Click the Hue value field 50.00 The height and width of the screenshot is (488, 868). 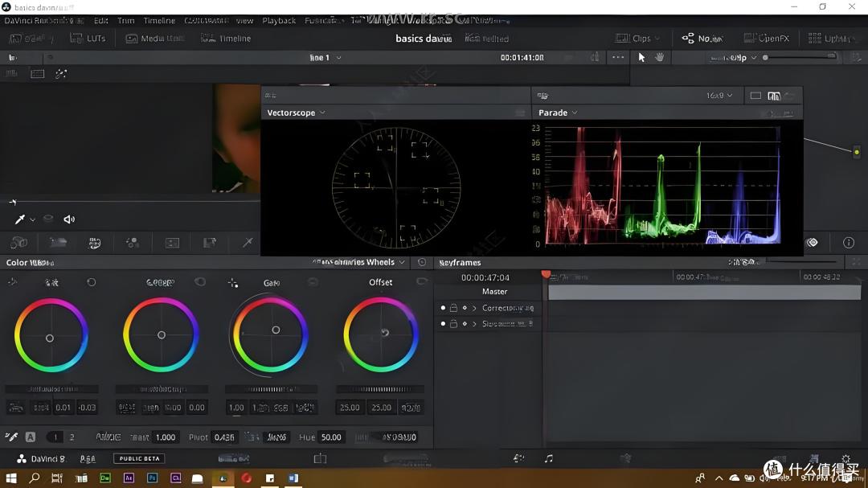click(x=331, y=437)
